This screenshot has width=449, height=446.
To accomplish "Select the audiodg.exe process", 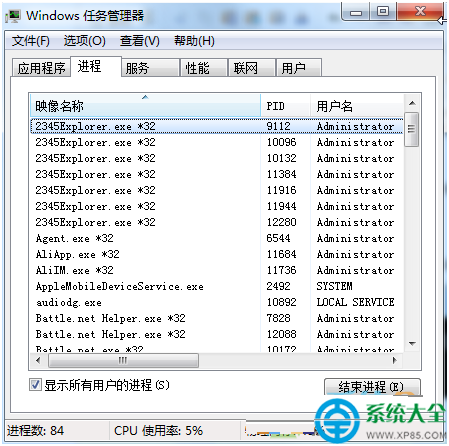I will pyautogui.click(x=217, y=302).
